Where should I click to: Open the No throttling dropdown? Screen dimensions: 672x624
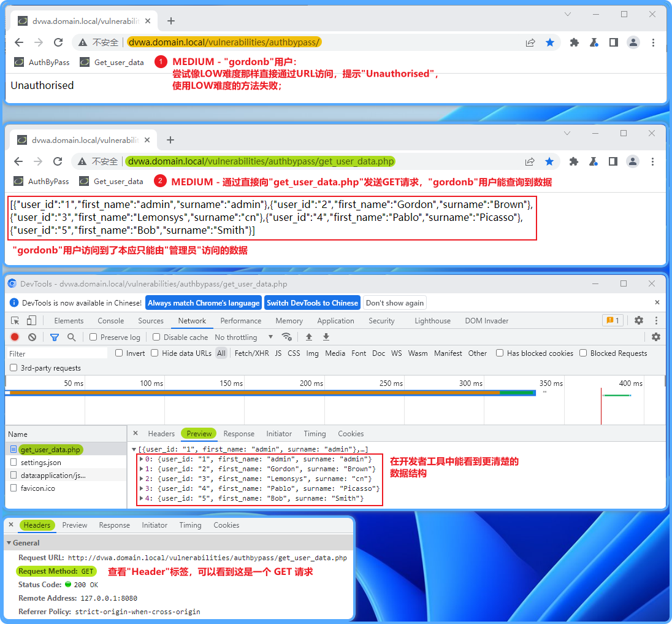243,337
